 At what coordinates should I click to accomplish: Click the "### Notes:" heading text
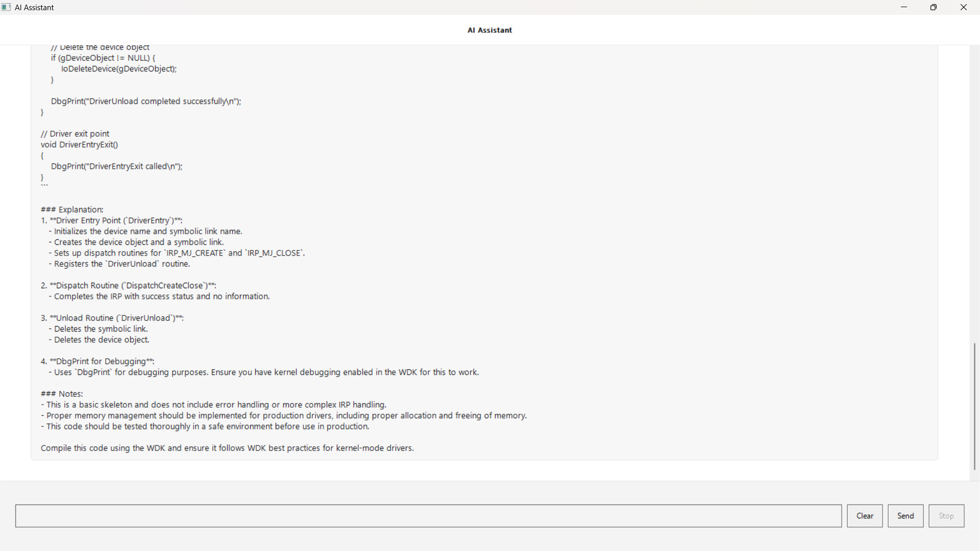point(62,394)
